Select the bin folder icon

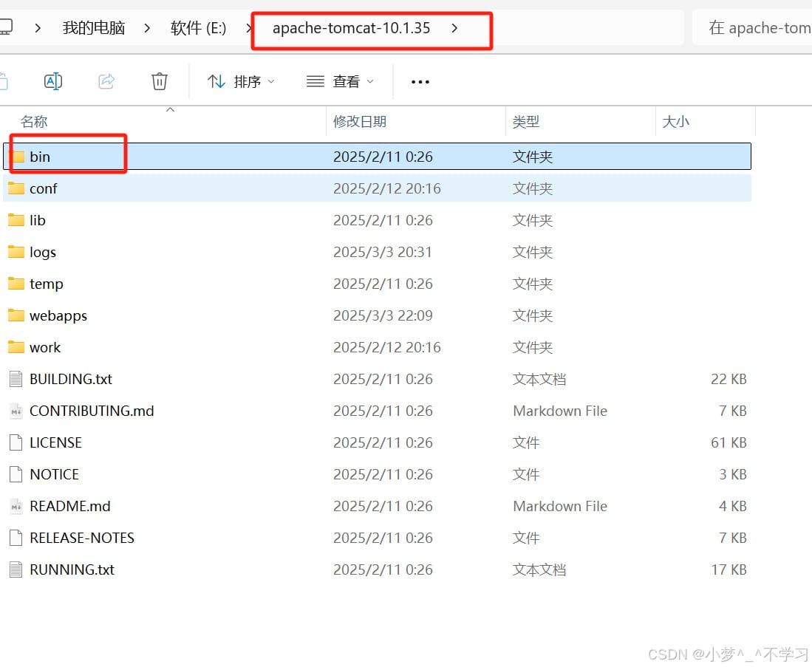pyautogui.click(x=16, y=157)
